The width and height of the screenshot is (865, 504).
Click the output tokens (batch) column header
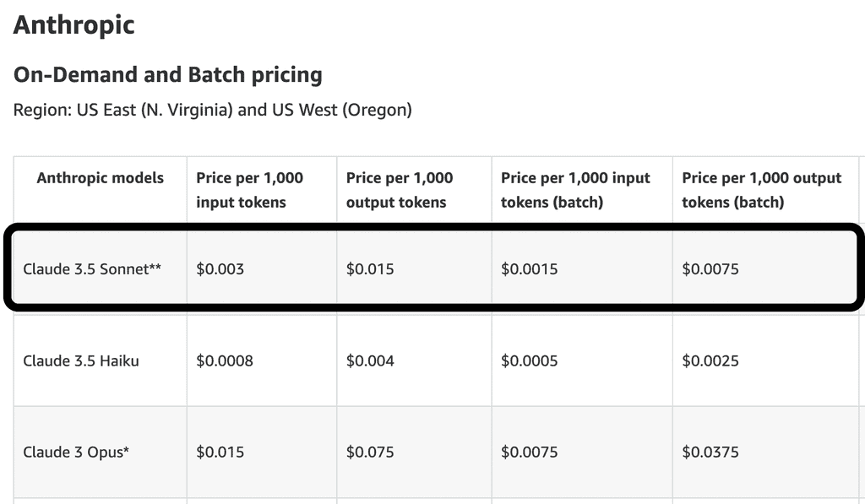761,190
